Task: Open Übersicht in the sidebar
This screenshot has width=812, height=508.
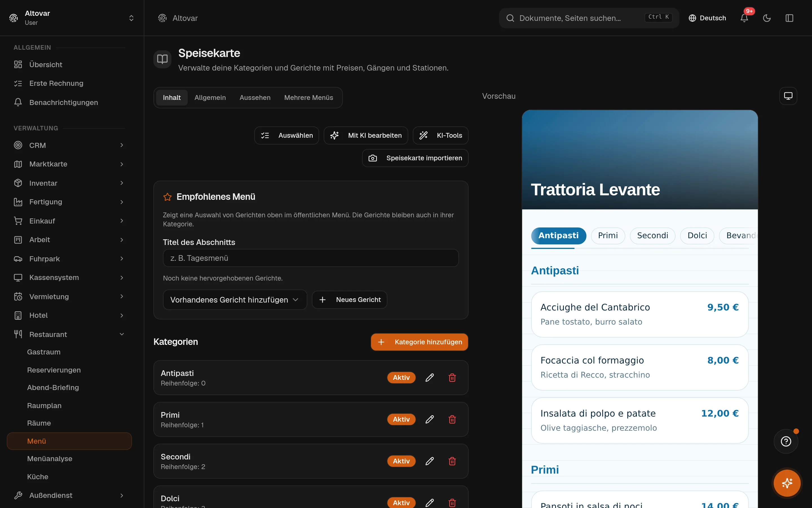Action: pos(69,65)
